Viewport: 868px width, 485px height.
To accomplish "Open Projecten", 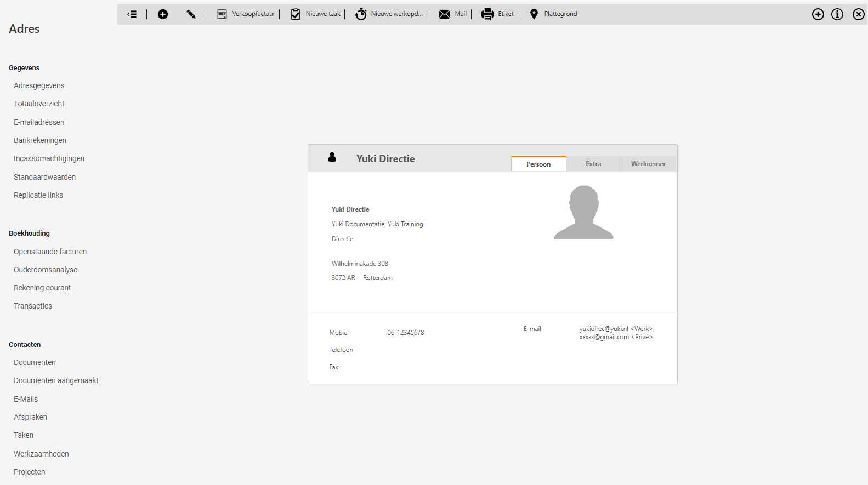I will (30, 472).
